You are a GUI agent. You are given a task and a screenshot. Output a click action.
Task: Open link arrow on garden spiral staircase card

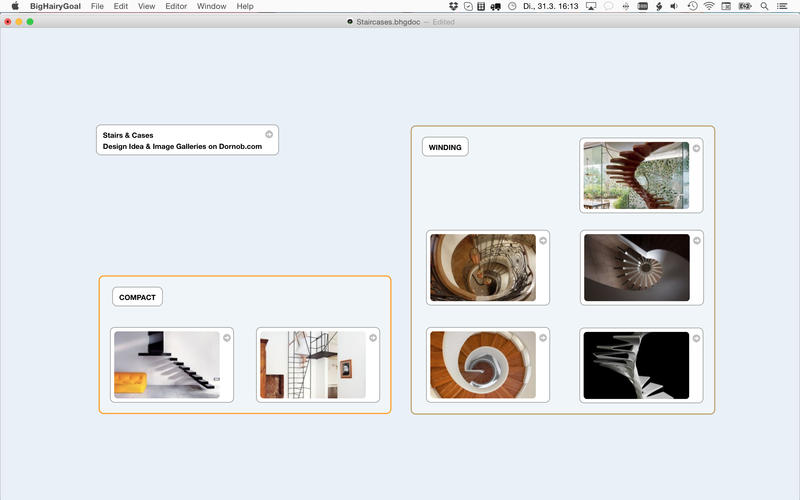(697, 148)
